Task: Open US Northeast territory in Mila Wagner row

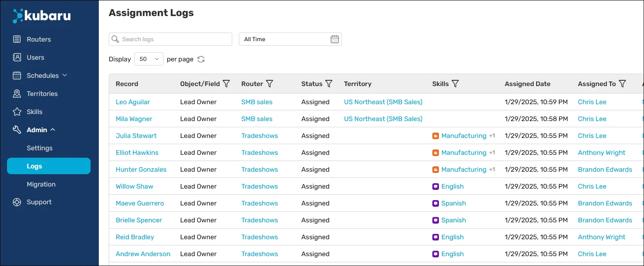Action: click(383, 119)
